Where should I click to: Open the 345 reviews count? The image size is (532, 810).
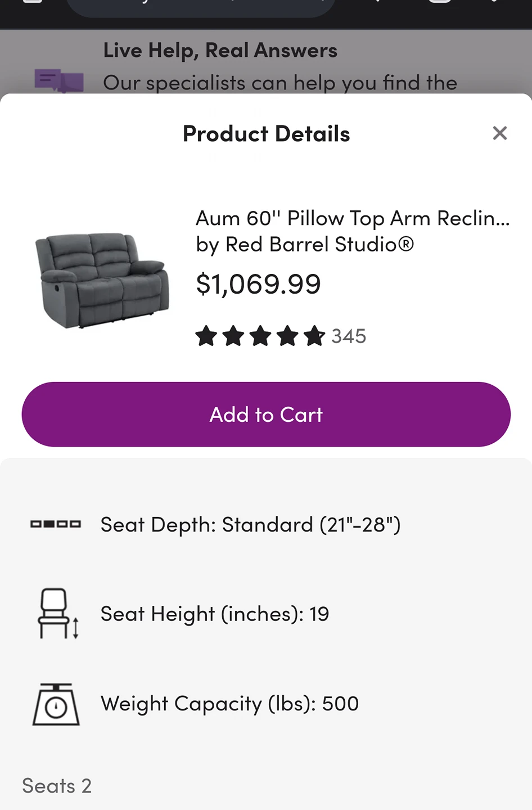[349, 336]
